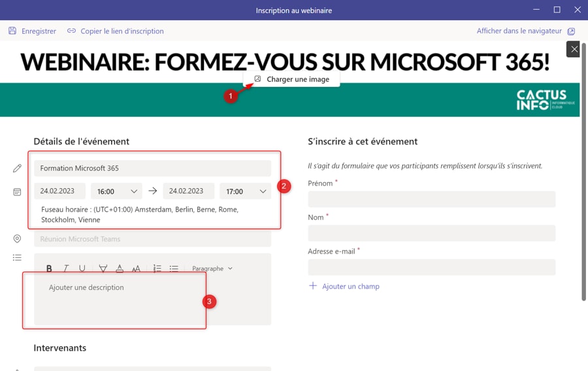Click Ajouter un champ link
Screen dimensions: 588x371
(x=351, y=286)
